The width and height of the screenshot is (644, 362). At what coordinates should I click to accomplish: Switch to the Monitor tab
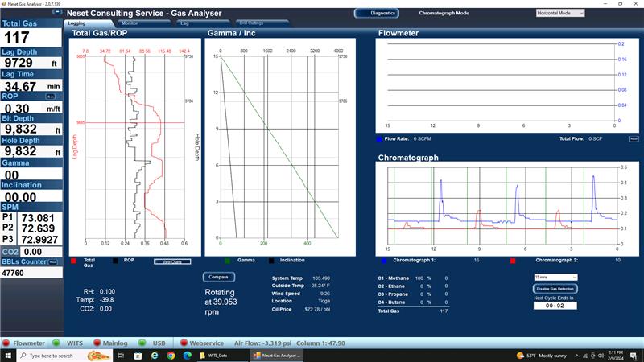tap(129, 23)
